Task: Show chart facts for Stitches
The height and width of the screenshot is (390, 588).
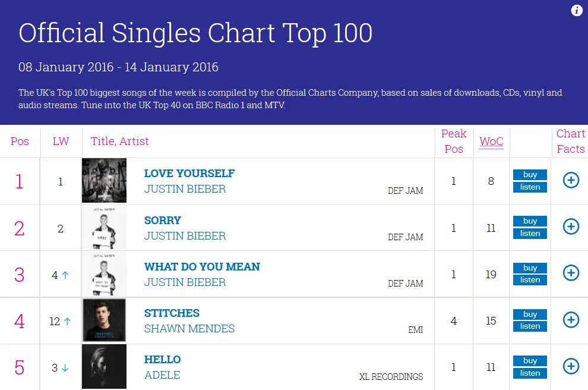Action: [x=571, y=320]
